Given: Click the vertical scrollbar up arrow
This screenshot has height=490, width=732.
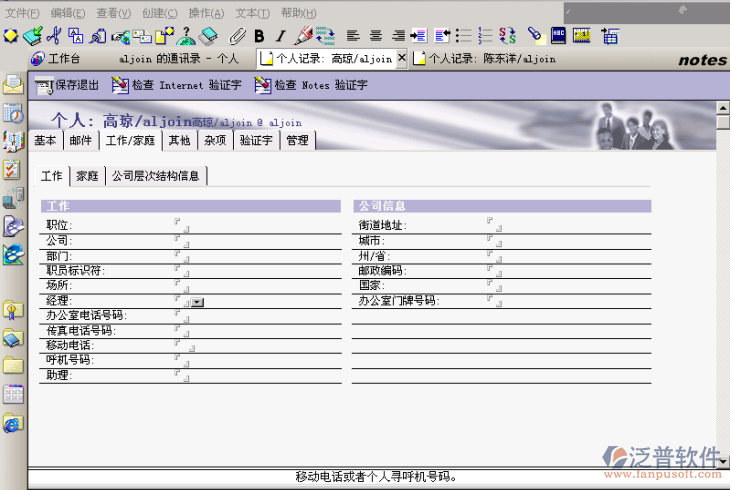Looking at the screenshot, I should tap(723, 107).
